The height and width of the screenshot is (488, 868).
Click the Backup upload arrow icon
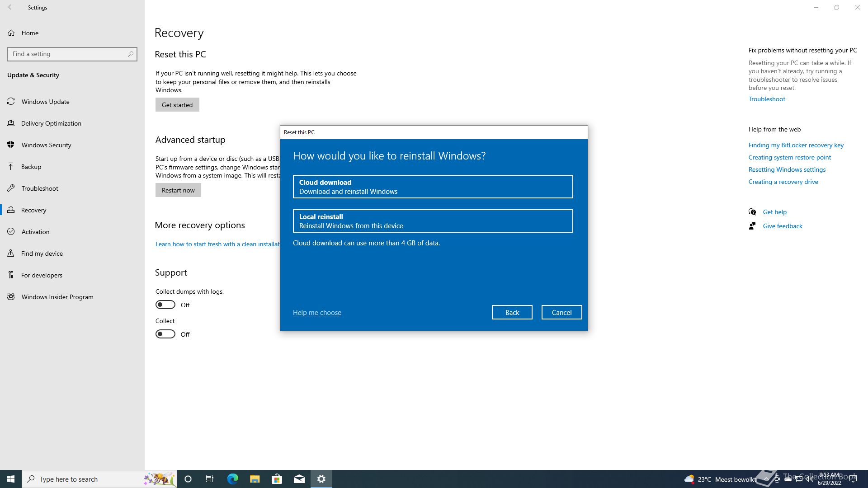(11, 167)
